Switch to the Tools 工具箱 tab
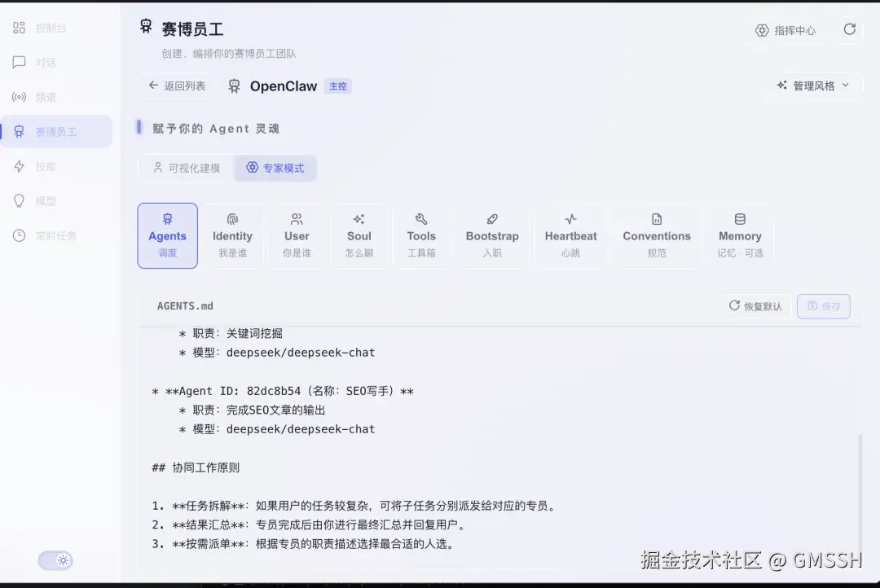 [x=421, y=235]
